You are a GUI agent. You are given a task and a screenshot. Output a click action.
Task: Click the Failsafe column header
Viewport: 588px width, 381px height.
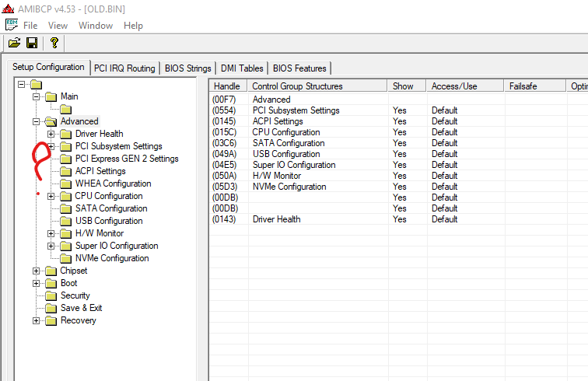[535, 86]
